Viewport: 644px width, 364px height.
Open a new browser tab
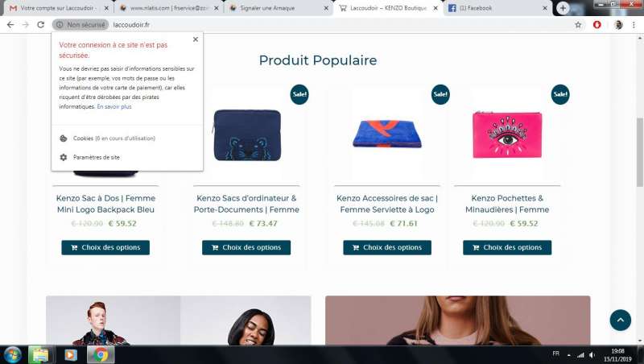(x=563, y=8)
